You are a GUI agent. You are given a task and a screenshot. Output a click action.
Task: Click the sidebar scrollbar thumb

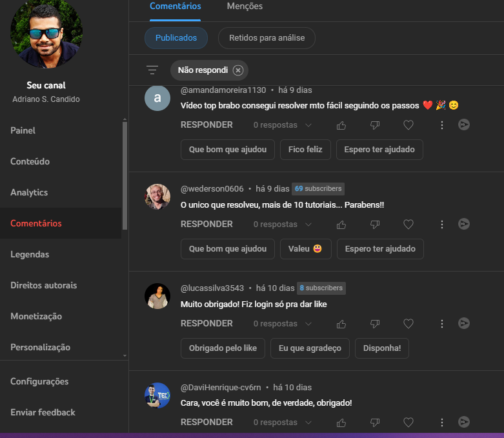tap(125, 174)
